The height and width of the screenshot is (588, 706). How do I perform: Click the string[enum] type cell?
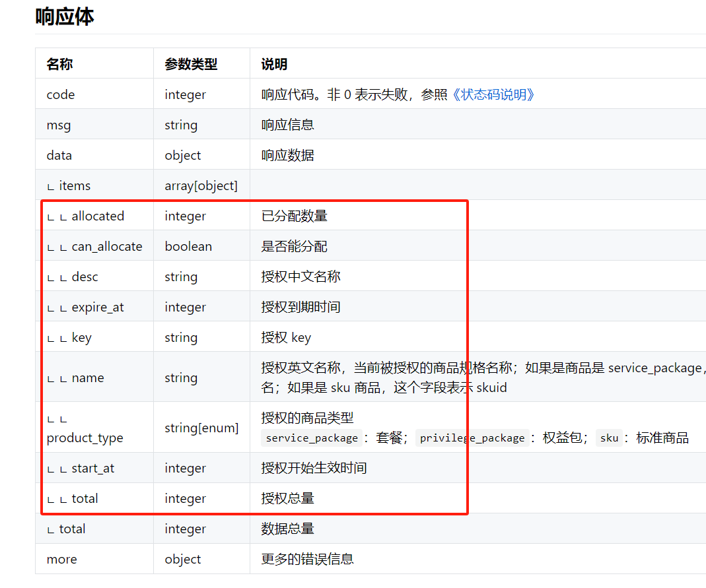coord(201,428)
